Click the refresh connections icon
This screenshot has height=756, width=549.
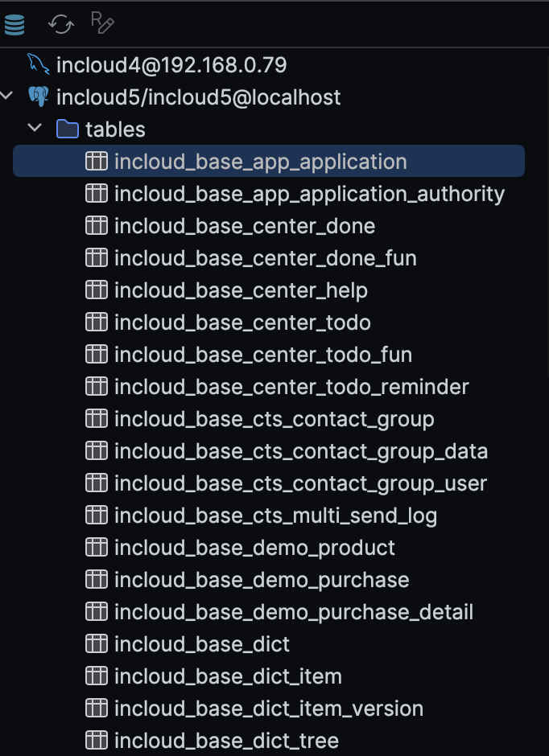point(60,25)
